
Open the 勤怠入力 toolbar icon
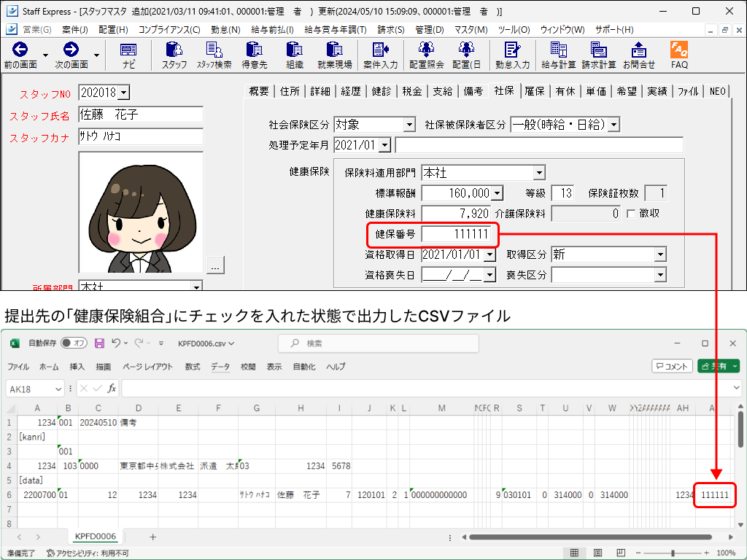[513, 50]
